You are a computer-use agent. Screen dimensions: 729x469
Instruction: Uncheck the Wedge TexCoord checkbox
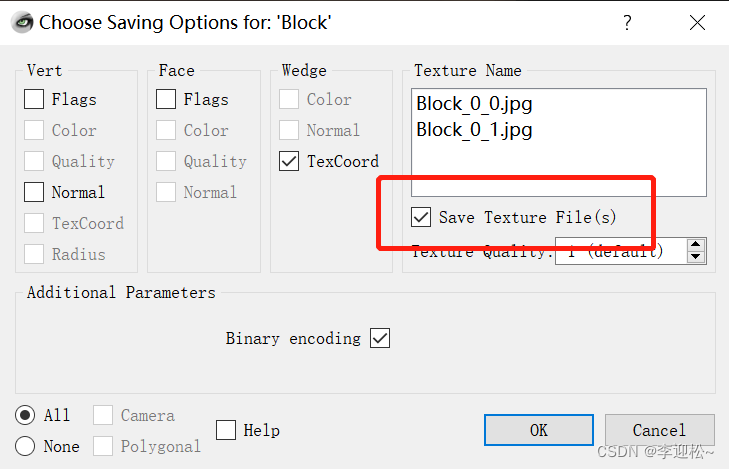tap(290, 161)
